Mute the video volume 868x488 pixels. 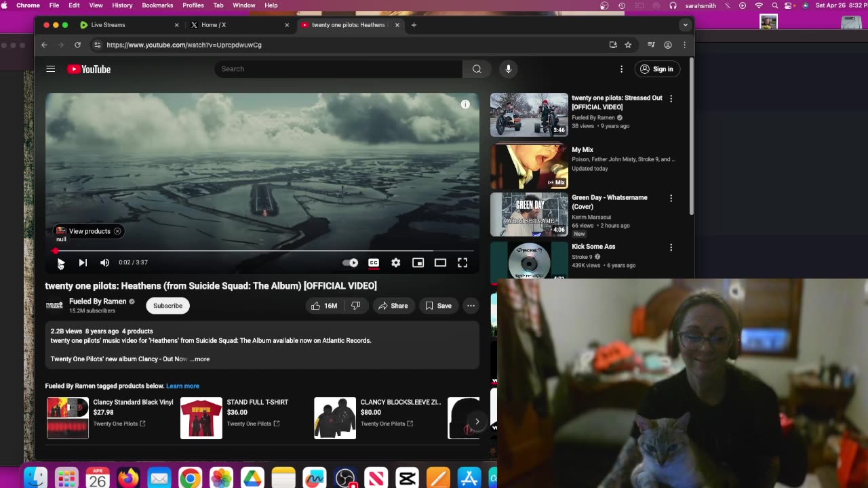coord(104,262)
